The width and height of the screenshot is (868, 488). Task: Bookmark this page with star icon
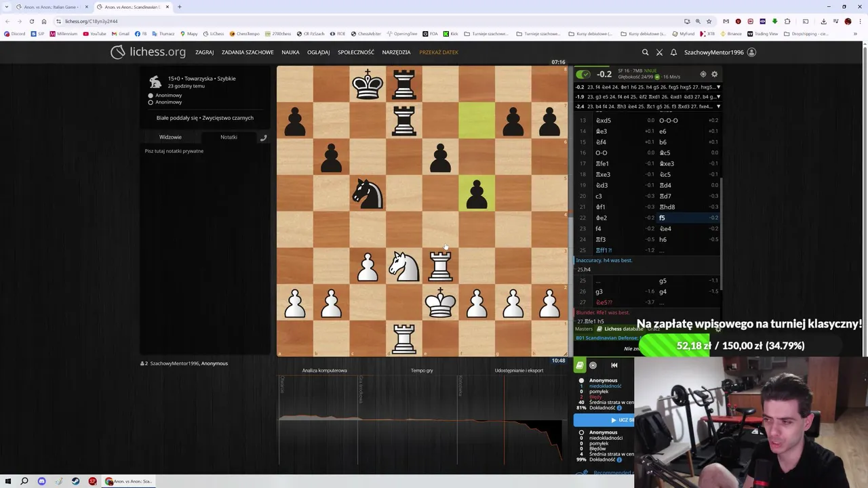pyautogui.click(x=709, y=21)
